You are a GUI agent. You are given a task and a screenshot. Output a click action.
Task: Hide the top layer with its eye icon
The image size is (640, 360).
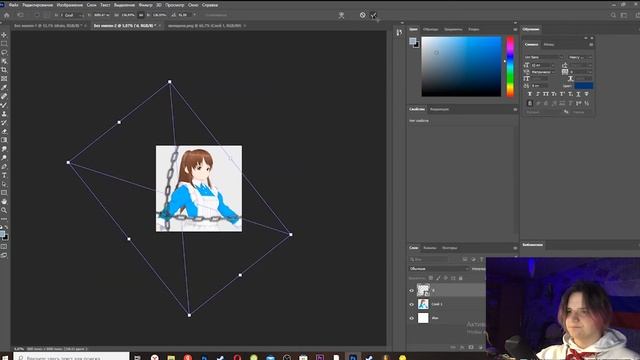pyautogui.click(x=411, y=291)
